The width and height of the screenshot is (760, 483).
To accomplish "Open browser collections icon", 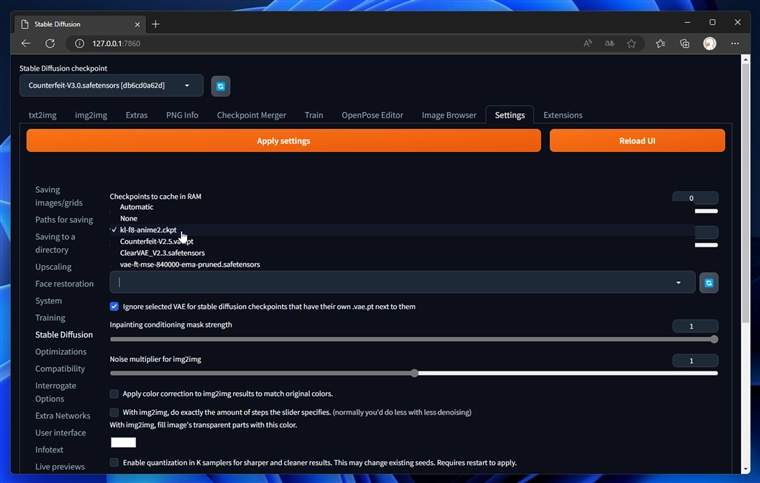I will [684, 44].
